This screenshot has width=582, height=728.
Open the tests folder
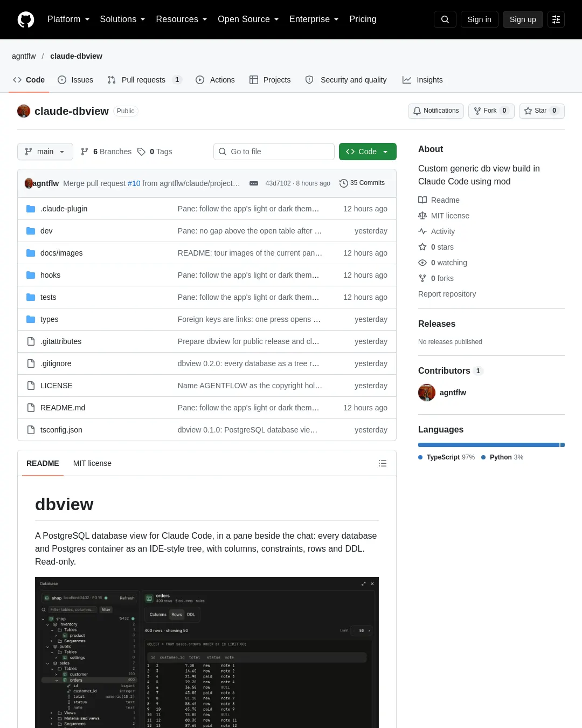[48, 297]
